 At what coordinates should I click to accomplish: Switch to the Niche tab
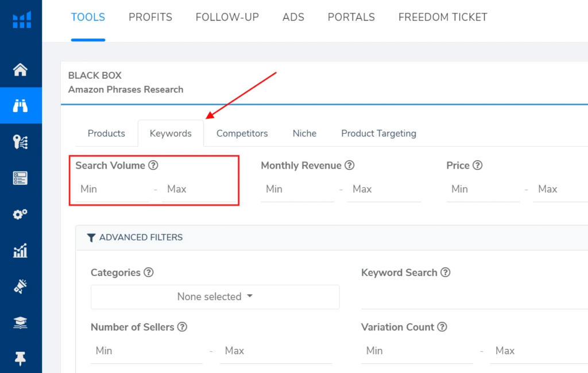point(304,134)
